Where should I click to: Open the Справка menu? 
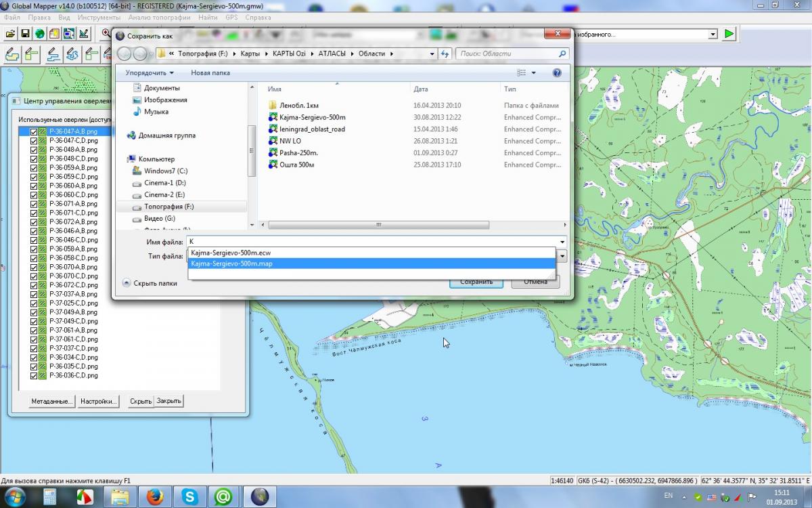coord(258,18)
